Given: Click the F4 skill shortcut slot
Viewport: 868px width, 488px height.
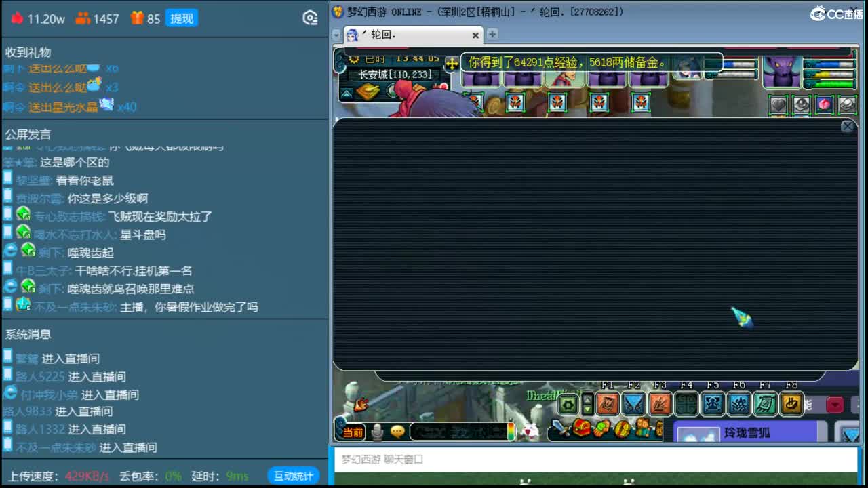Looking at the screenshot, I should tap(686, 404).
